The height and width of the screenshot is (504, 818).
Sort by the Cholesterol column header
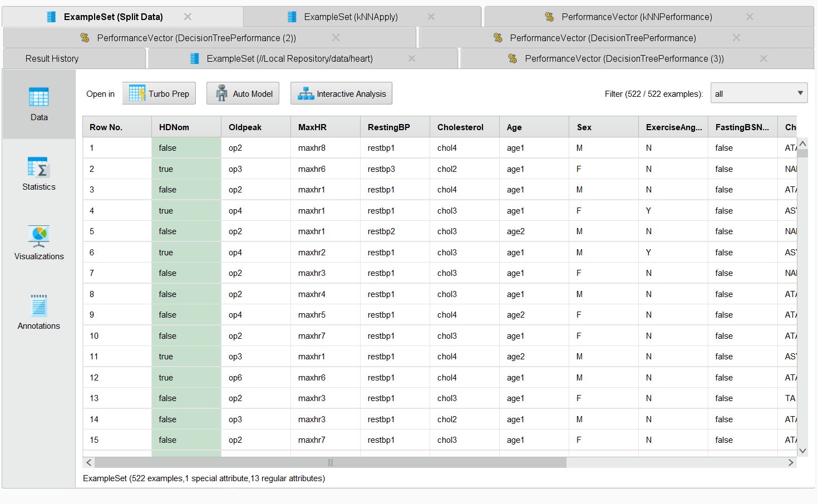point(460,127)
